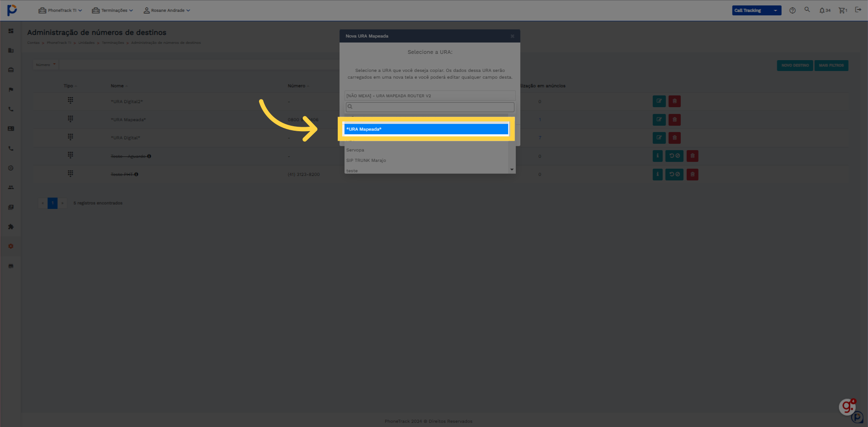This screenshot has height=427, width=868.
Task: Go to Unidades breadcrumb link
Action: pyautogui.click(x=86, y=43)
